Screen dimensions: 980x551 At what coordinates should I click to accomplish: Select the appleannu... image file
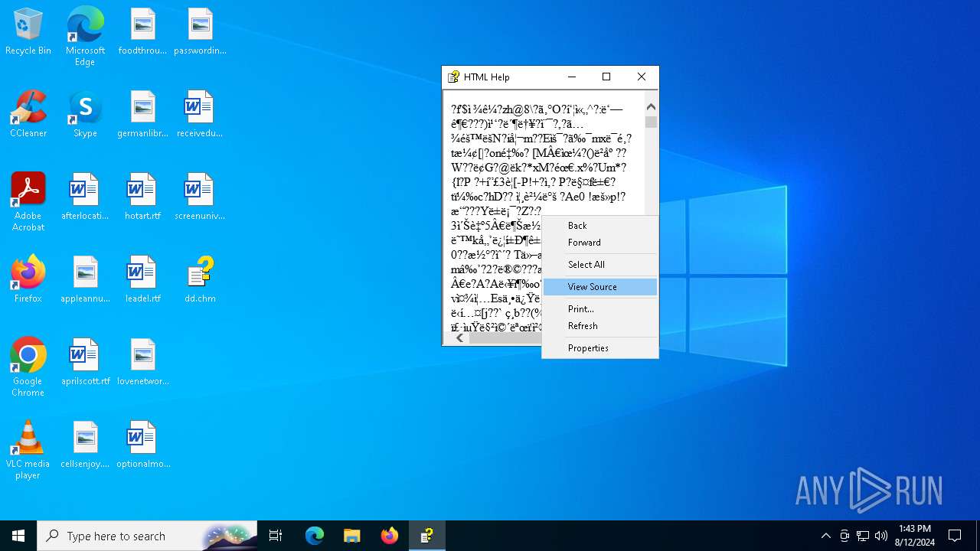pos(85,280)
